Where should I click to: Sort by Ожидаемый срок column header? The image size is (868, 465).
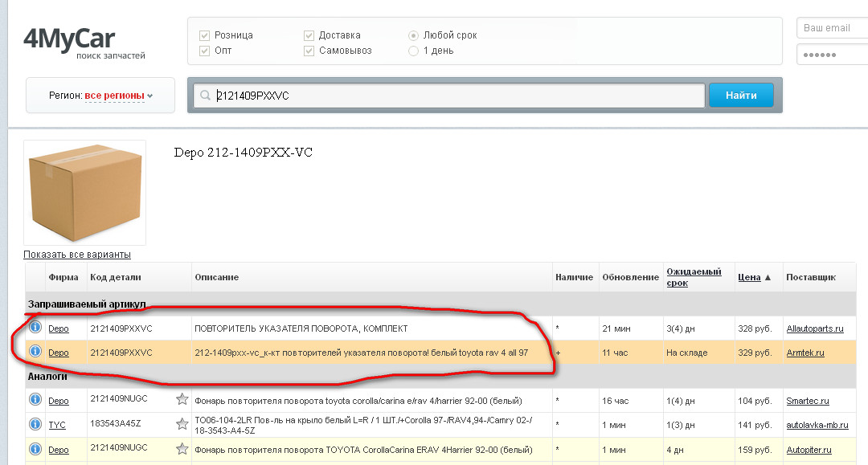[694, 277]
